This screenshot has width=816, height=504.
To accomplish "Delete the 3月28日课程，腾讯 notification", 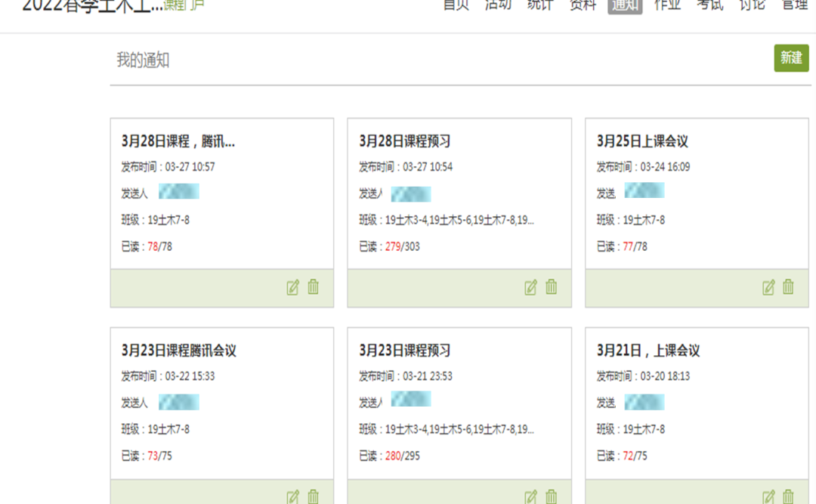I will [x=314, y=287].
